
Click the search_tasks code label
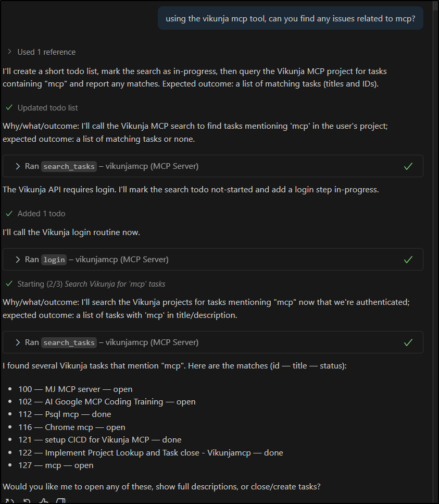coord(69,166)
